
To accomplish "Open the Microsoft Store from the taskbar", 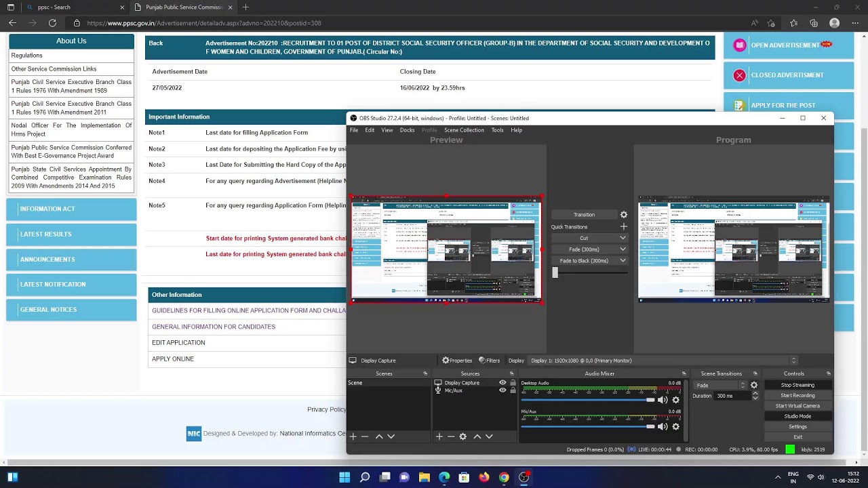I will tap(464, 477).
